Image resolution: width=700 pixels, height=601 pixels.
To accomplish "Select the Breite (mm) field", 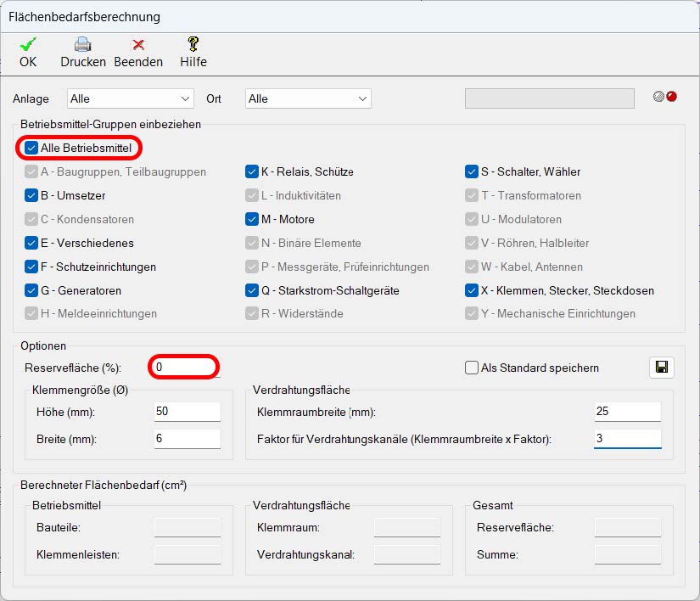I will point(187,439).
